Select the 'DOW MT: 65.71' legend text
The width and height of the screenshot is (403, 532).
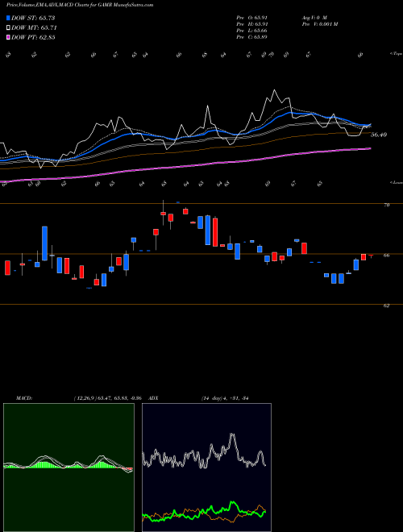click(34, 28)
